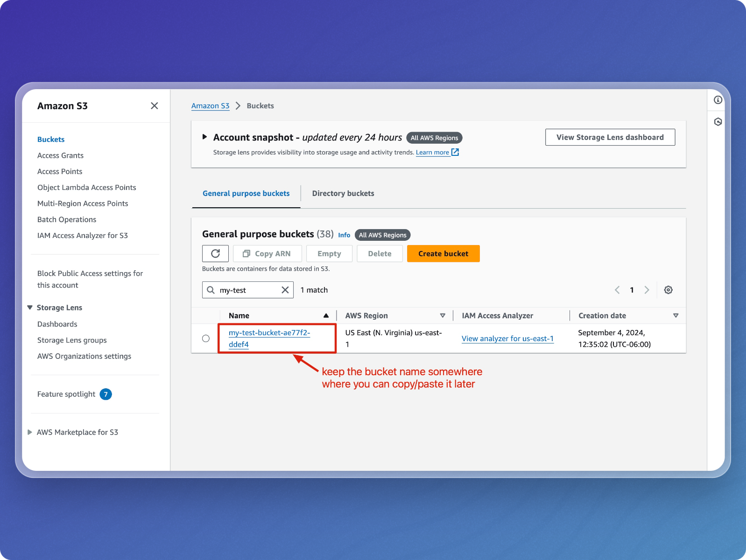Click the '1 match' result text
This screenshot has height=560, width=746.
pyautogui.click(x=314, y=290)
